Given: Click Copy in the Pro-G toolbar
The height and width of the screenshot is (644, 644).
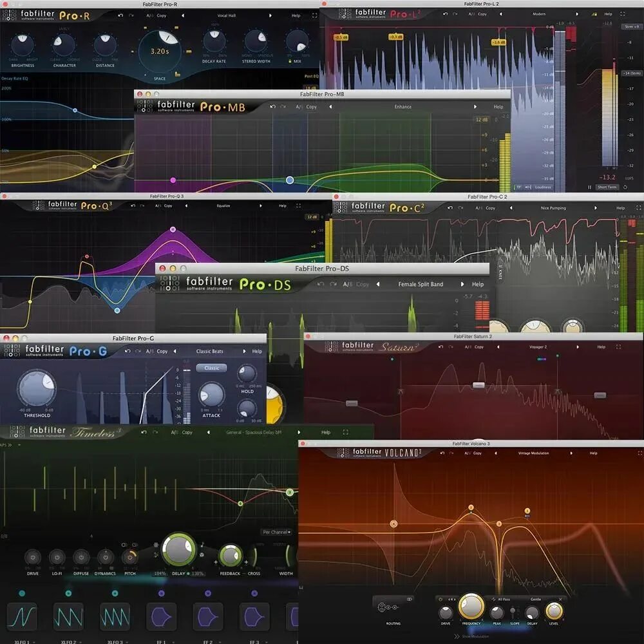Looking at the screenshot, I should (x=162, y=352).
